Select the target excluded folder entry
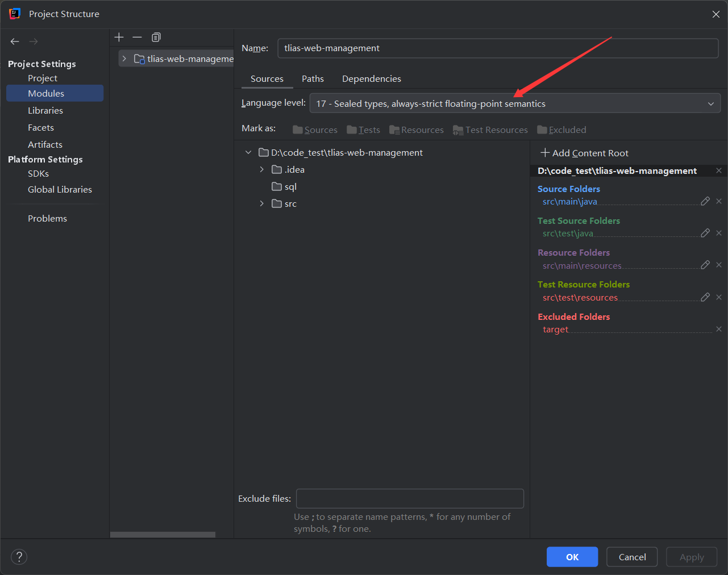 point(555,329)
